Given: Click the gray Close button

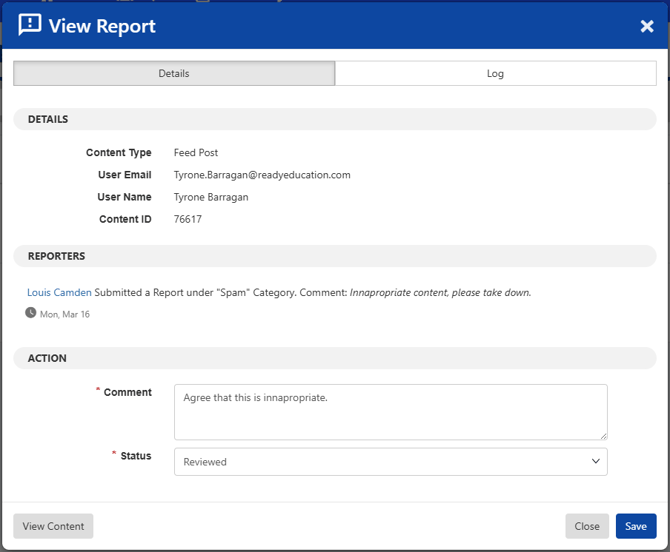Looking at the screenshot, I should click(x=587, y=526).
